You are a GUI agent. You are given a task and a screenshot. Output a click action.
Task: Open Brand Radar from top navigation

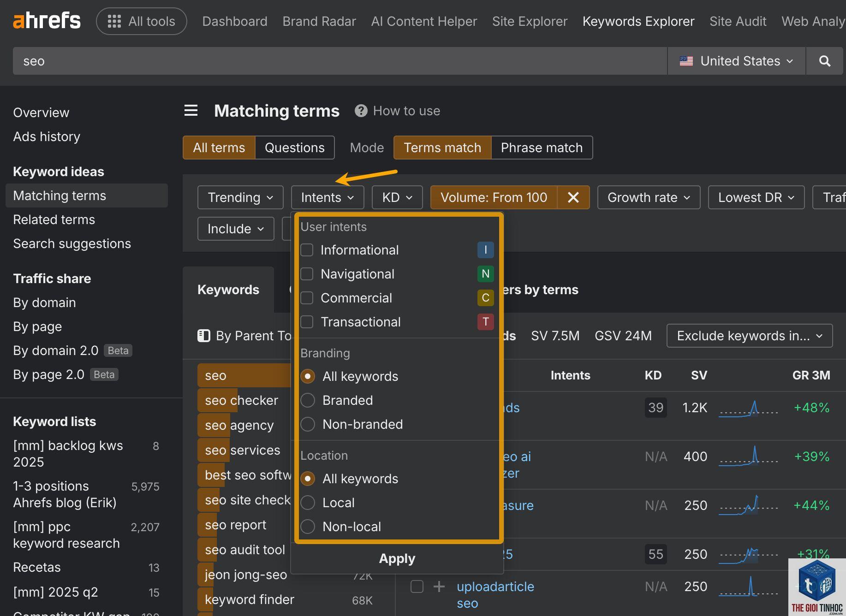[319, 21]
